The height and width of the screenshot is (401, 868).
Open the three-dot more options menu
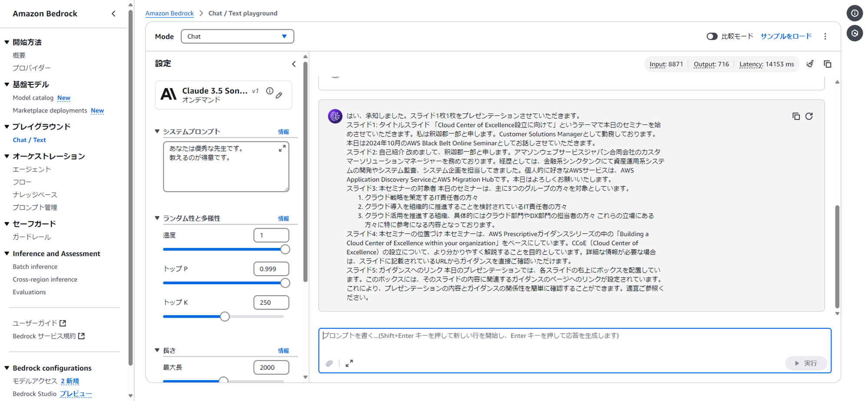pos(825,36)
